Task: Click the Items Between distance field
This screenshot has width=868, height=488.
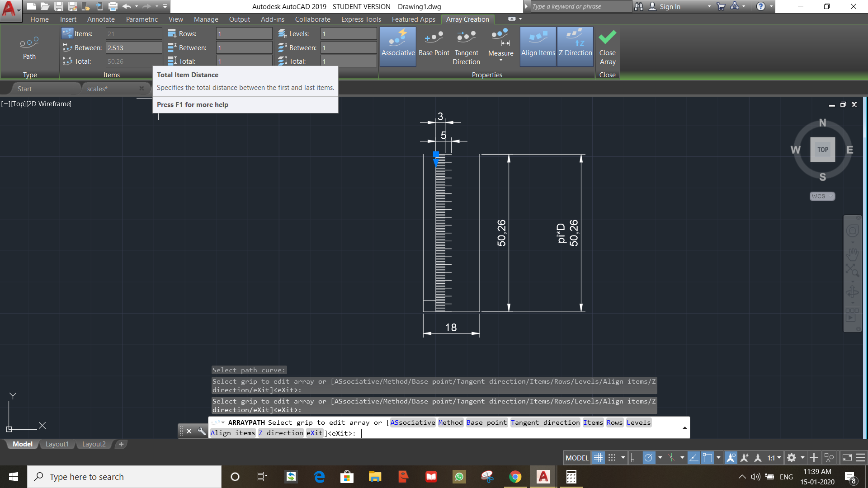Action: (x=133, y=47)
